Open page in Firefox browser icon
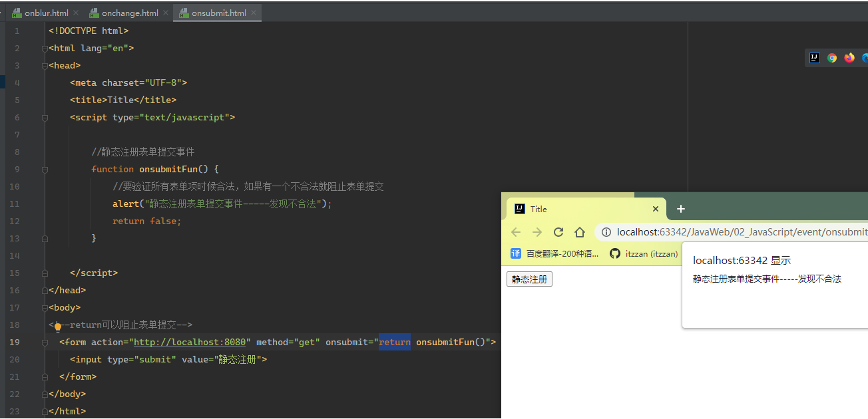Screen dimensions: 868x419 tap(849, 58)
